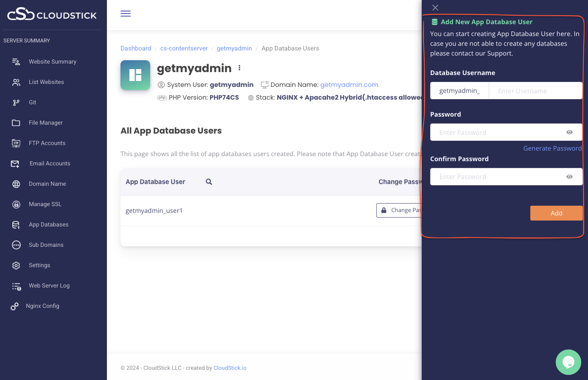Open three-dot menu next to getmyadmin

coord(239,68)
